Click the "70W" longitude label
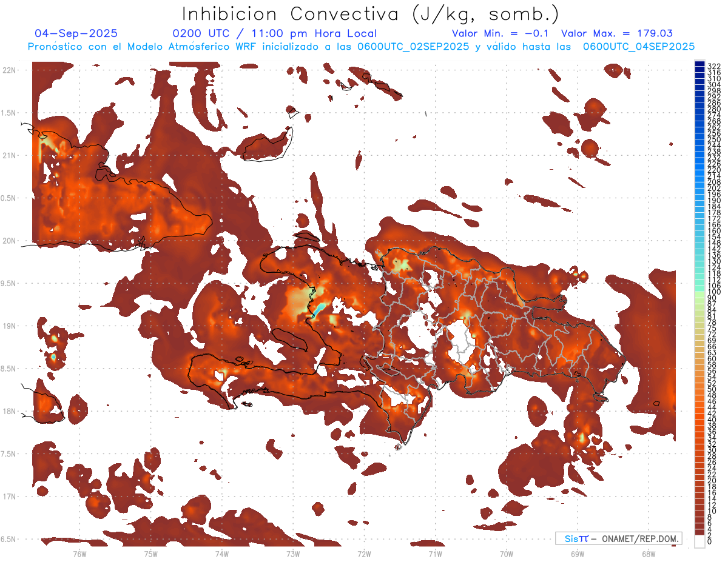 507,554
